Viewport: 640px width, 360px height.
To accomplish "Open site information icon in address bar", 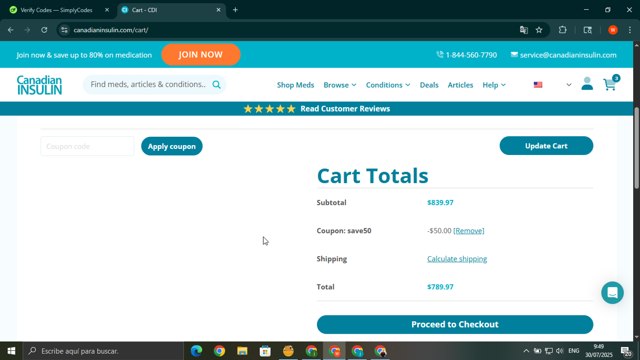I will click(64, 30).
